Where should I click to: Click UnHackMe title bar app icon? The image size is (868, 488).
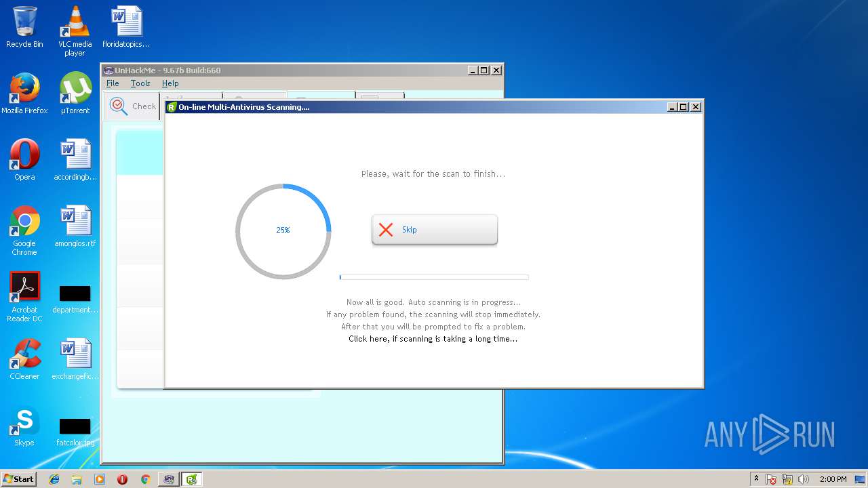pyautogui.click(x=108, y=70)
